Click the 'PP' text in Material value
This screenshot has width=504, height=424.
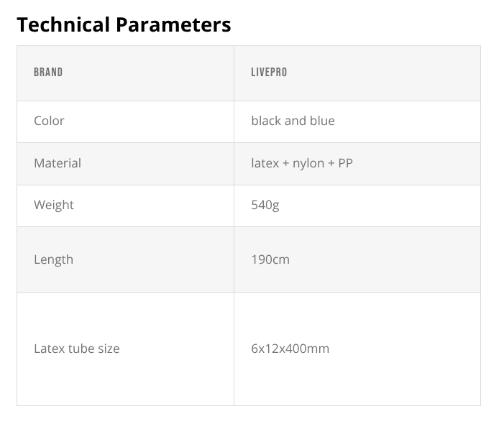click(345, 163)
